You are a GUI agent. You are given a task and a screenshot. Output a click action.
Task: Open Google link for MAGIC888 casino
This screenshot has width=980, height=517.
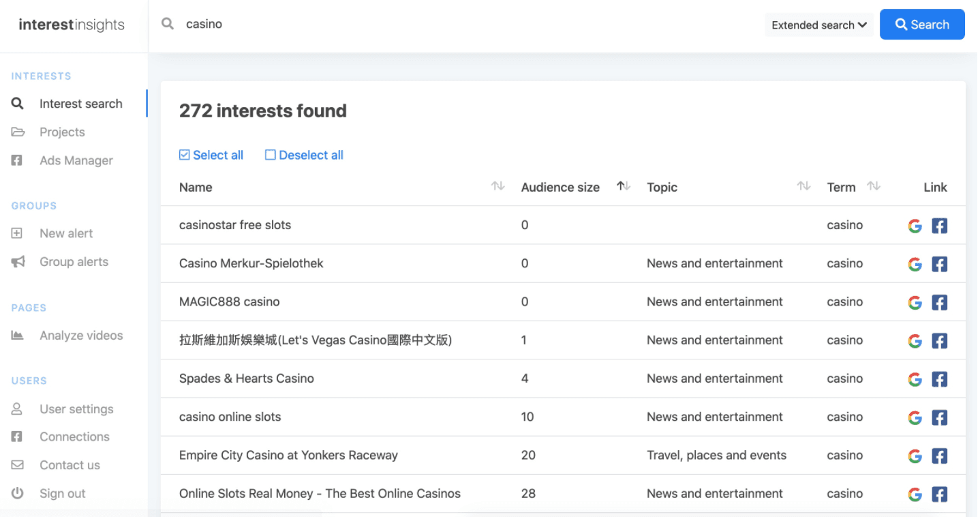[915, 302]
